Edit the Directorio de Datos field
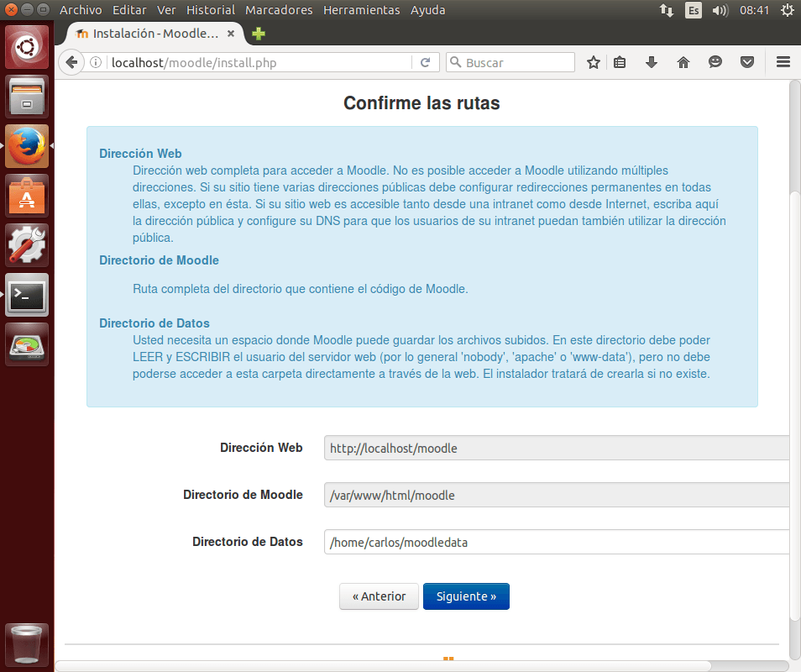Viewport: 801px width, 672px height. click(557, 542)
